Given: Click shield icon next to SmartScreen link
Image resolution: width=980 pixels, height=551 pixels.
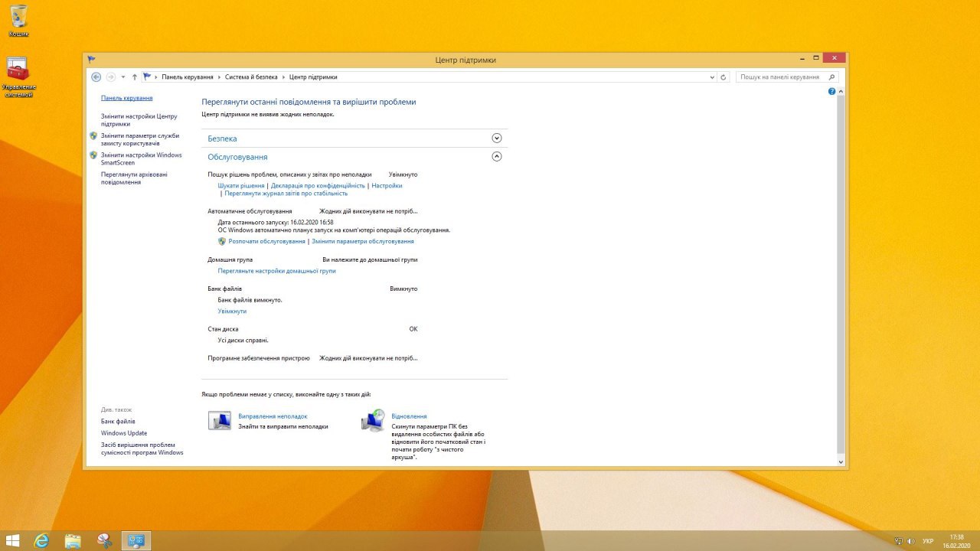Looking at the screenshot, I should click(x=93, y=155).
